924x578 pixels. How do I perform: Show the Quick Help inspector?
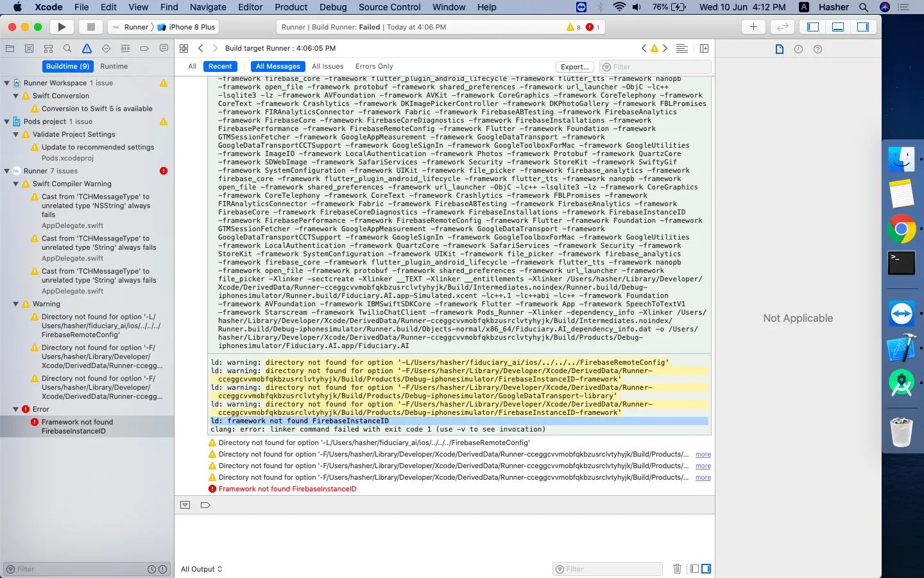tap(817, 49)
